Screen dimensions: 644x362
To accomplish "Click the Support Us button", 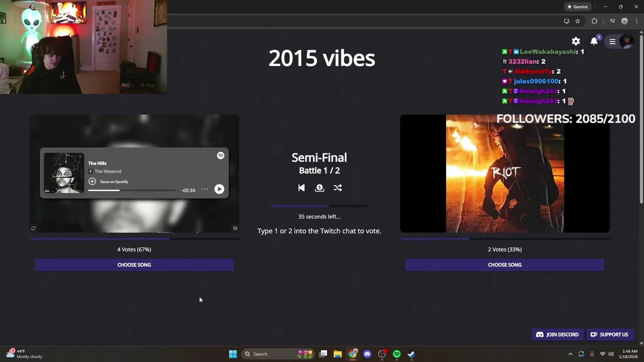I will 609,334.
